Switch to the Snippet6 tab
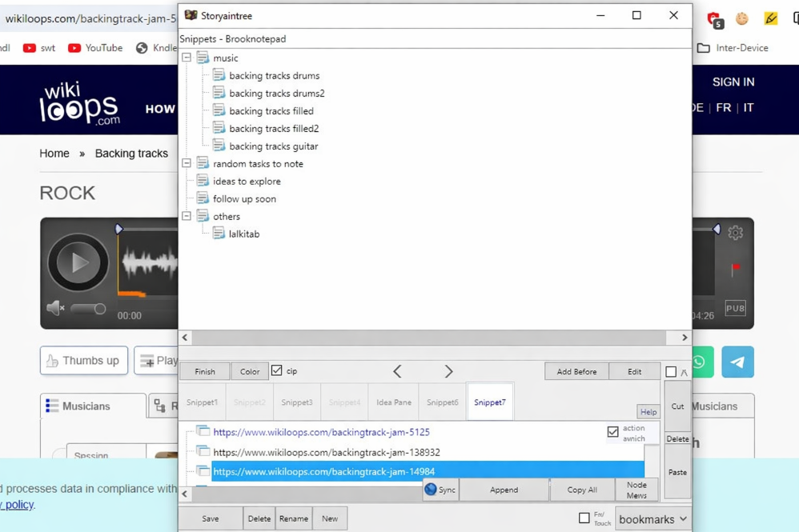799x532 pixels. tap(442, 402)
